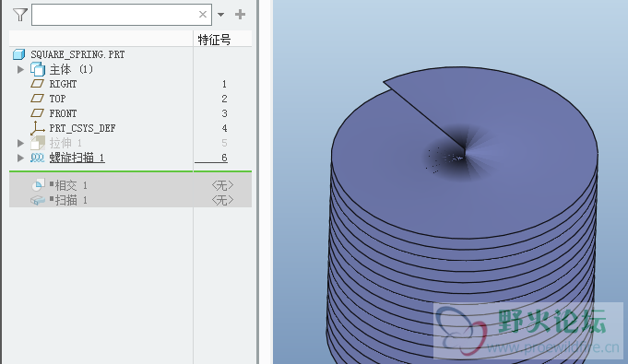Click inside the model tree search field
This screenshot has width=628, height=364.
(115, 15)
